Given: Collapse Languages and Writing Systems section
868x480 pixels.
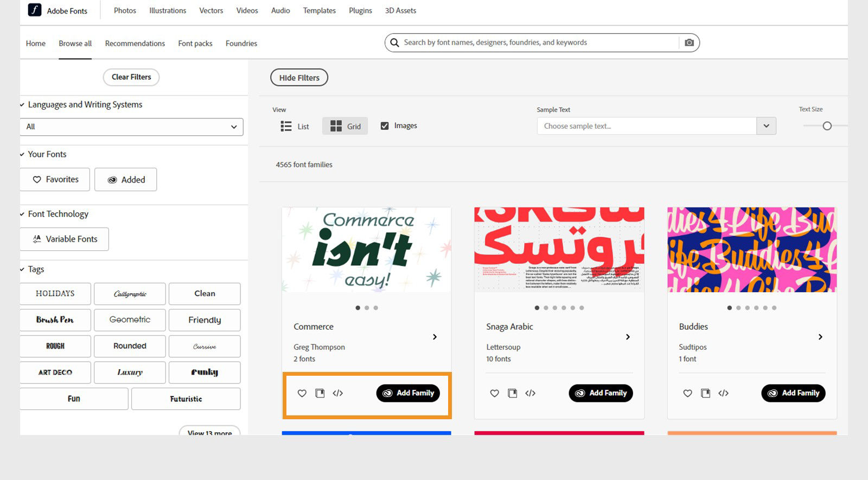Looking at the screenshot, I should 22,105.
